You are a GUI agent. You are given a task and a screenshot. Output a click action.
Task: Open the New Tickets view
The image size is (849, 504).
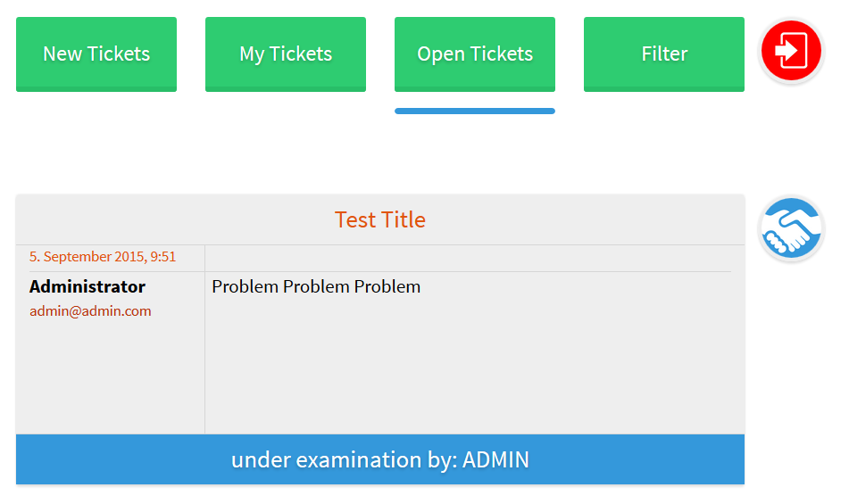96,54
